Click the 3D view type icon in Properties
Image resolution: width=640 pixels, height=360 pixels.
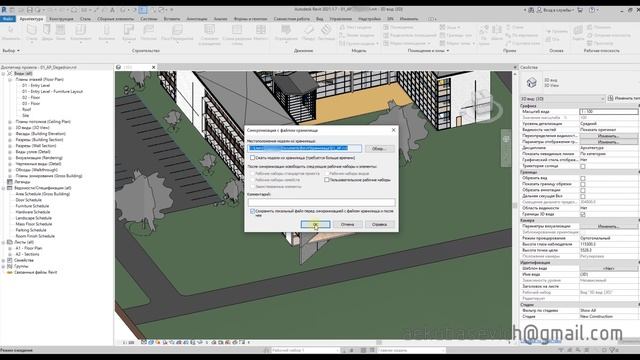531,83
